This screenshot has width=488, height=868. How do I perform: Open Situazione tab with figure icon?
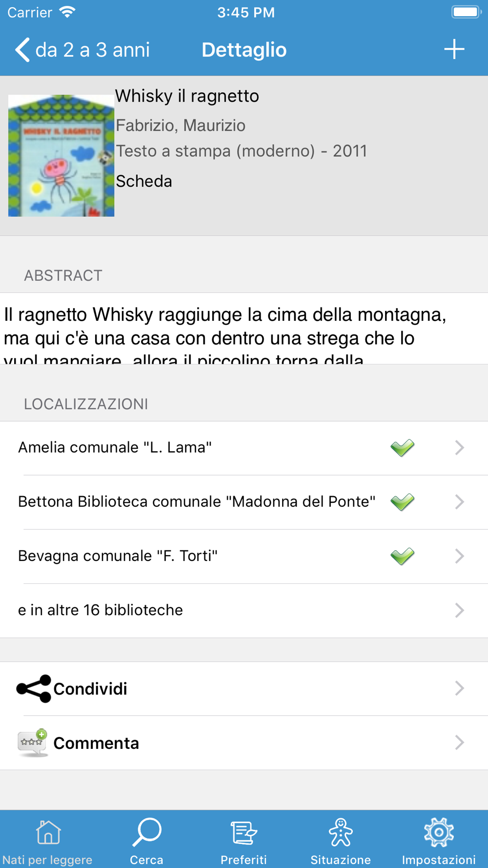point(341,840)
